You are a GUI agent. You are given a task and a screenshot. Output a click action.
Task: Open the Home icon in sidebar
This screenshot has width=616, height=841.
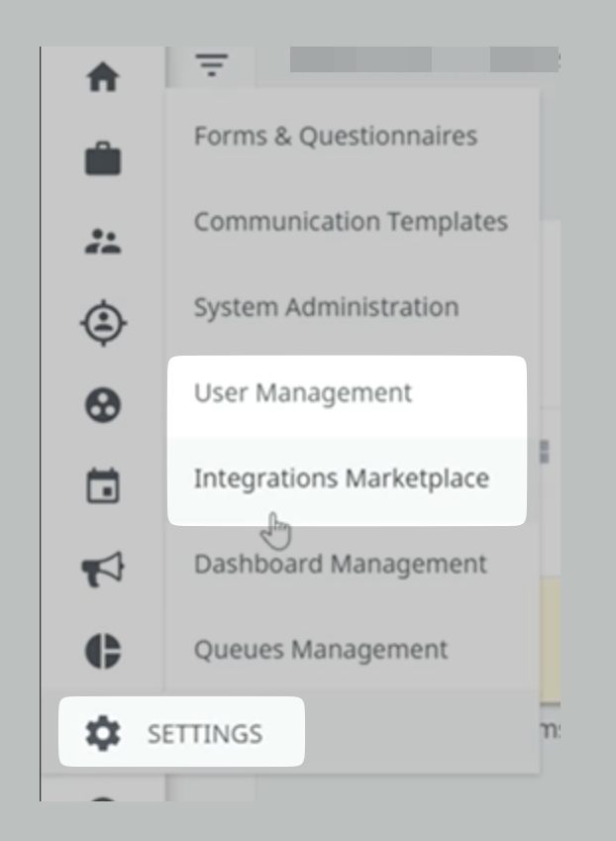103,77
